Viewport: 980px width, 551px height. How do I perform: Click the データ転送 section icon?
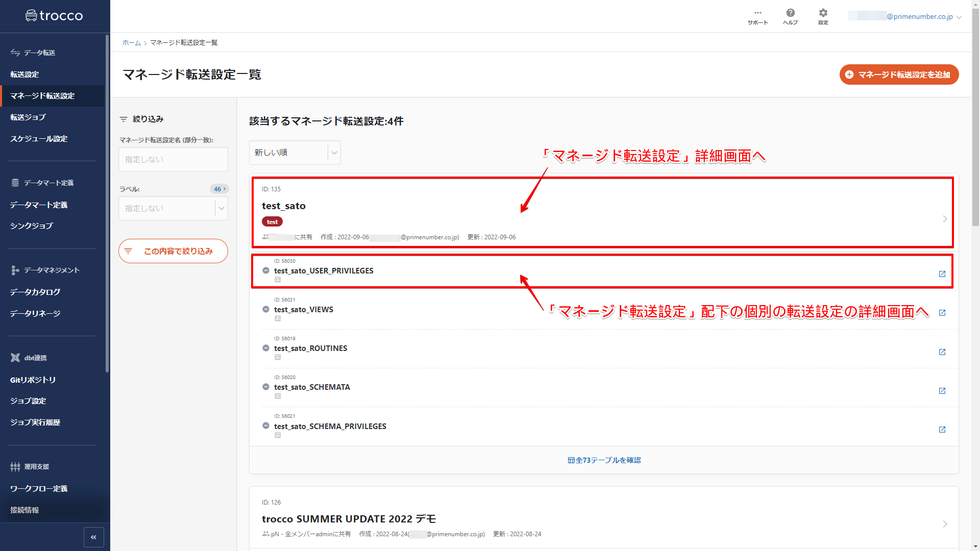click(15, 53)
